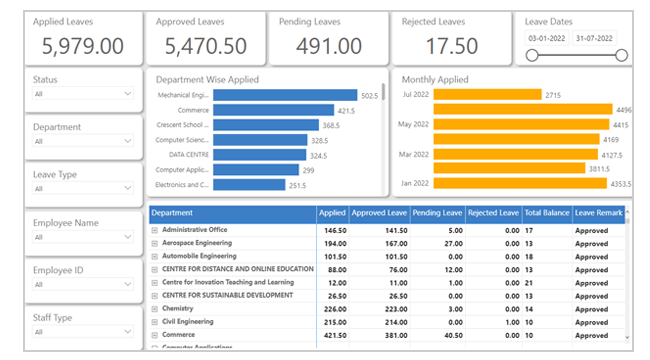Open the Employee Name filter dropdown

point(83,237)
